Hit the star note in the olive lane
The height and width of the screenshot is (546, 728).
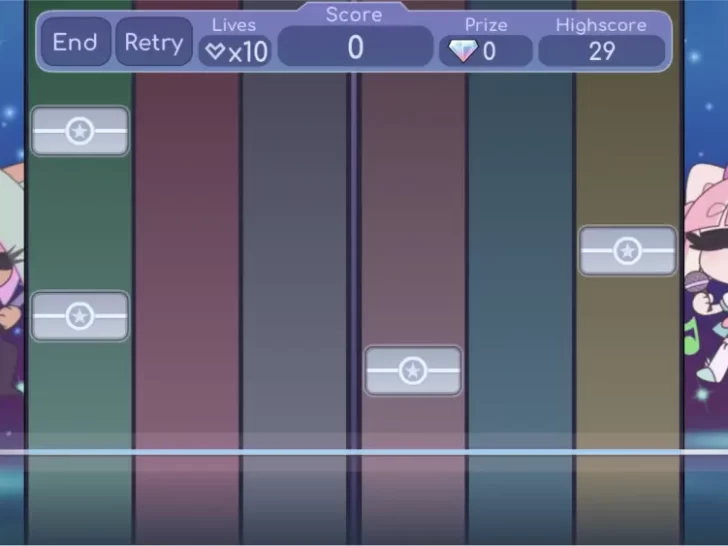[x=627, y=251]
